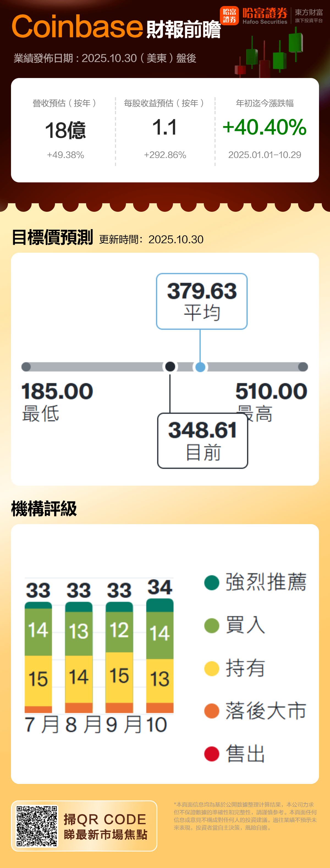Click the 18億 revenue estimate figure
Image resolution: width=330 pixels, height=868 pixels.
coord(65,130)
